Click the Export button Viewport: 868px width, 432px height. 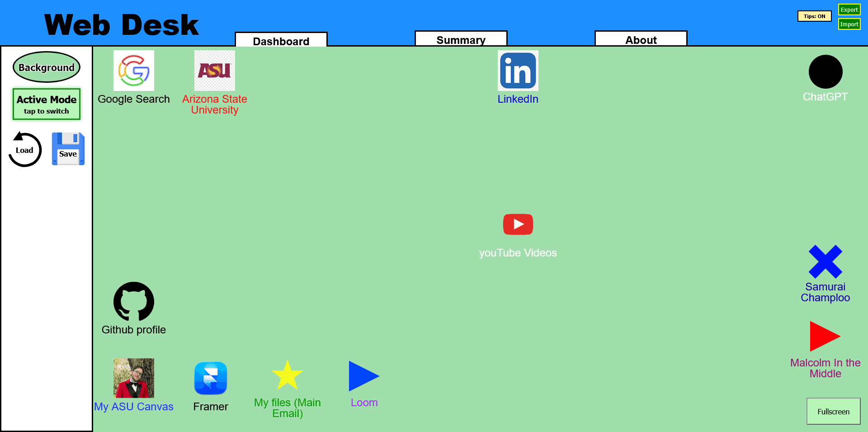point(849,9)
